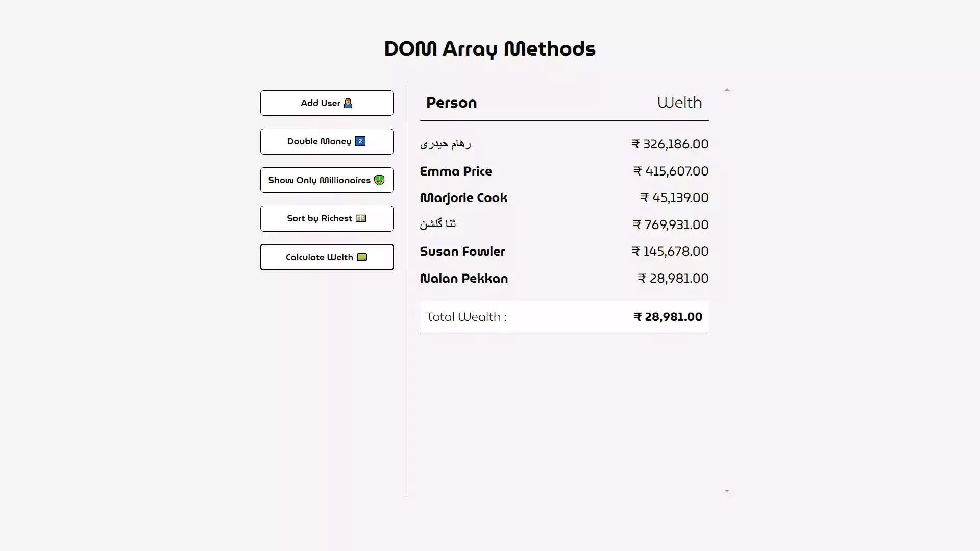The width and height of the screenshot is (980, 551).
Task: Click the down scroll arrow below the list
Action: (x=727, y=490)
